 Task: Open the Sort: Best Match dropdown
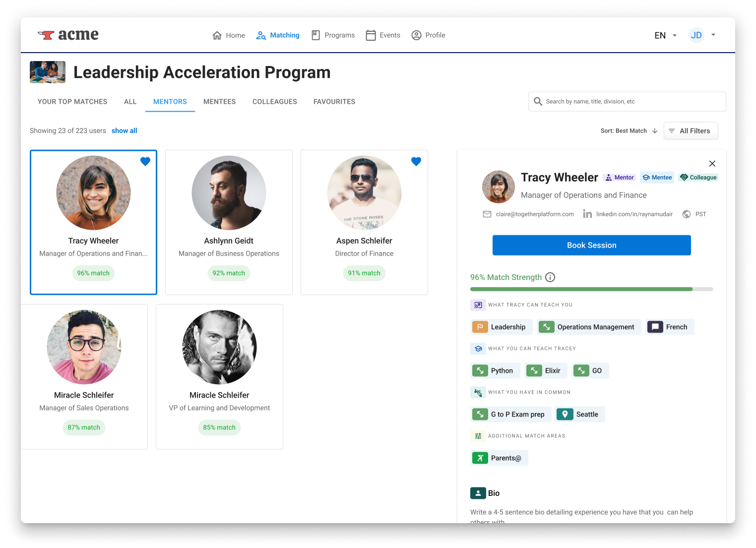(629, 131)
